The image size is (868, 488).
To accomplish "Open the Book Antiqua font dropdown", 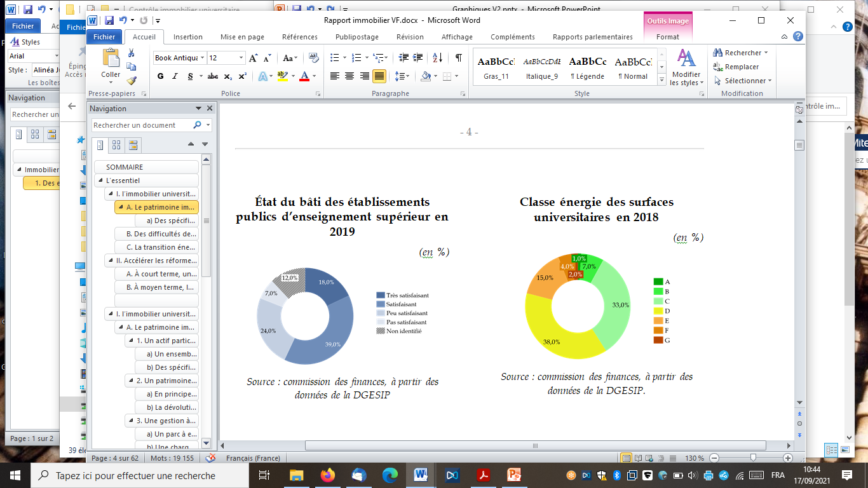I will point(203,58).
